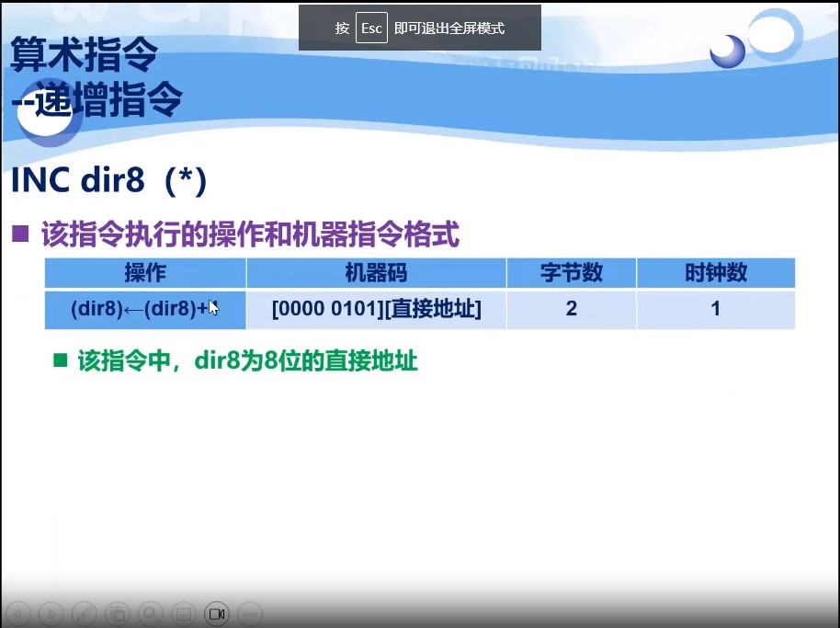This screenshot has width=840, height=628.
Task: Click the (dir8)←(dir8)+1 operation cell
Action: (145, 309)
